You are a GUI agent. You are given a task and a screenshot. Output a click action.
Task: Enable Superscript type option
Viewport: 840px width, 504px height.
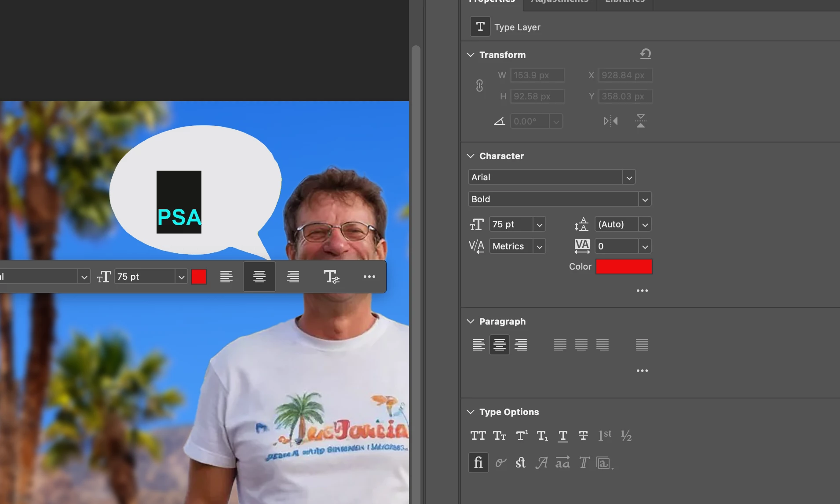[522, 436]
